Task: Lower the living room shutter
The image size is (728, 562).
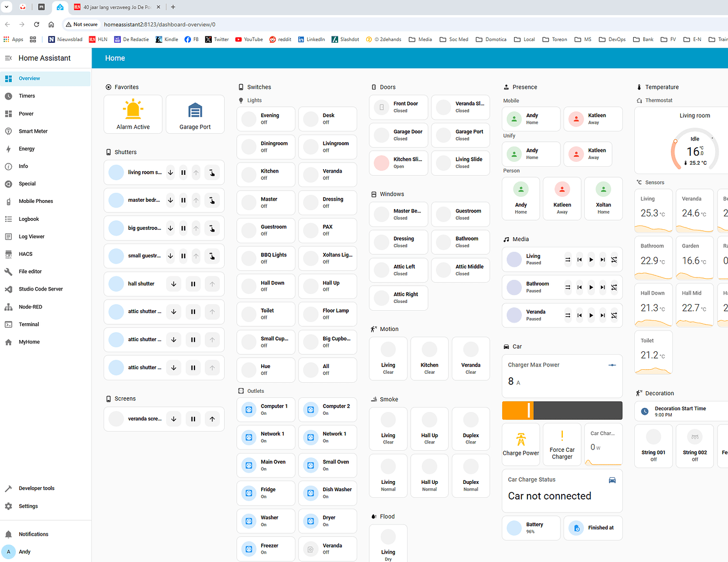Action: 170,173
